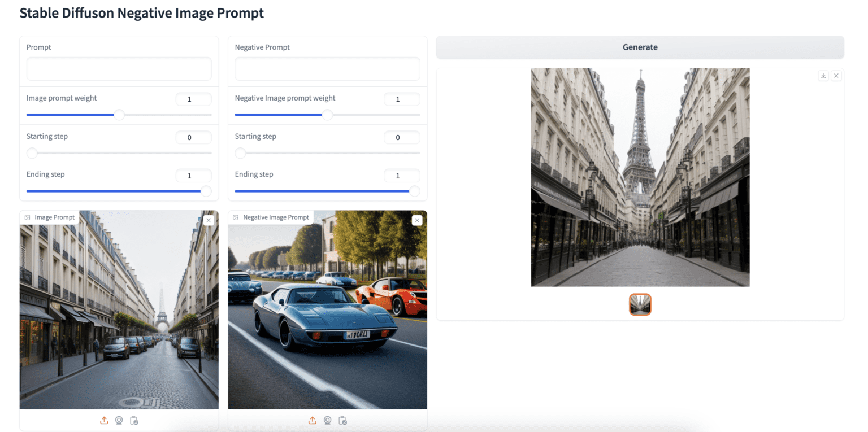The height and width of the screenshot is (432, 868).
Task: Click clipboard paste icon under Image Prompt
Action: [x=134, y=420]
